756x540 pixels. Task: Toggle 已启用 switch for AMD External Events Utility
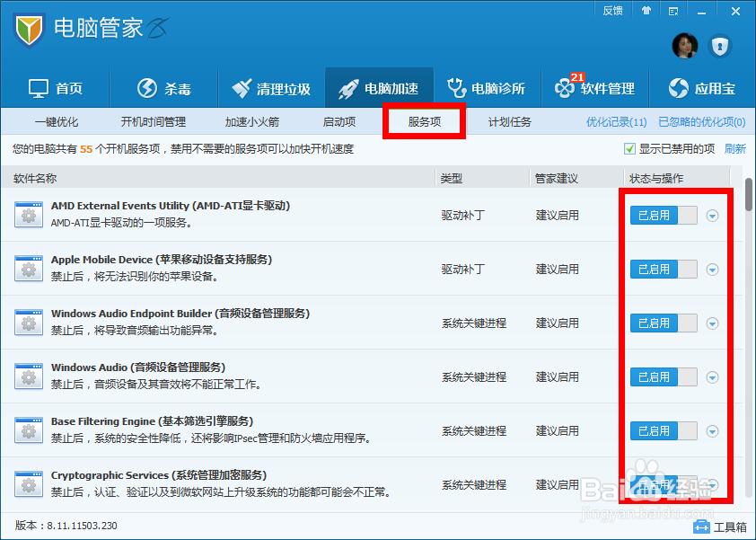point(664,216)
